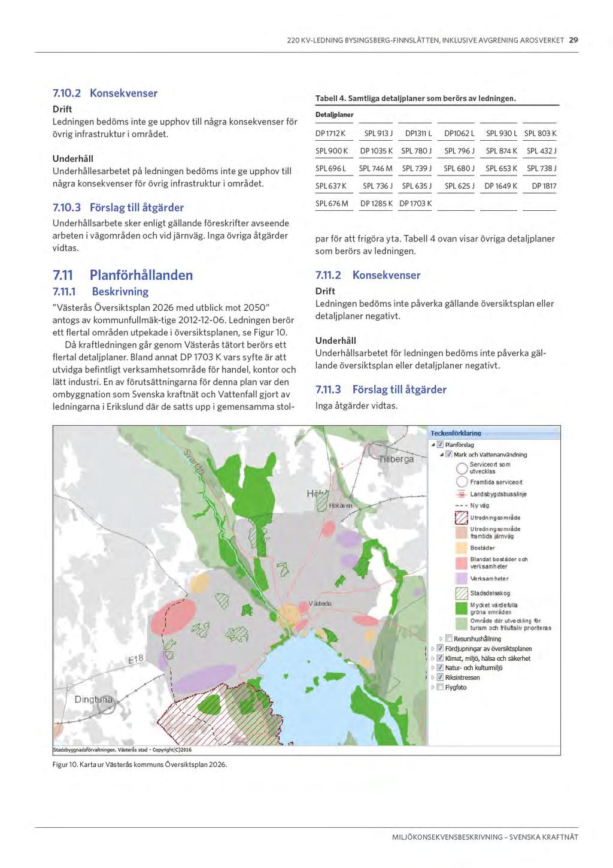This screenshot has width=613, height=868.
Task: Click the purple Verksamheter color swatch
Action: point(462,579)
